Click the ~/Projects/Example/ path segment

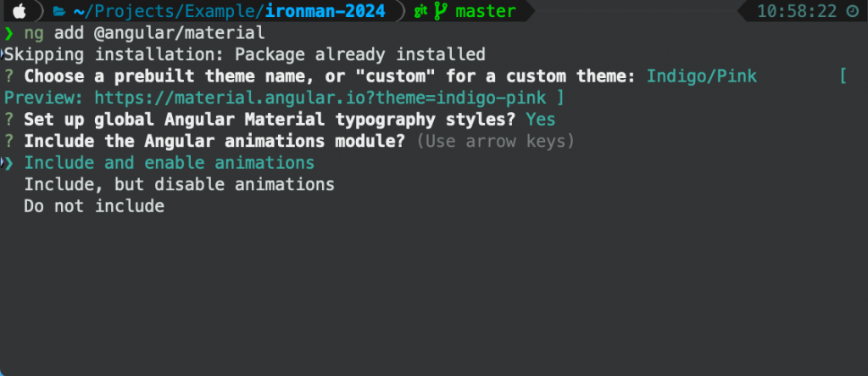[x=169, y=10]
